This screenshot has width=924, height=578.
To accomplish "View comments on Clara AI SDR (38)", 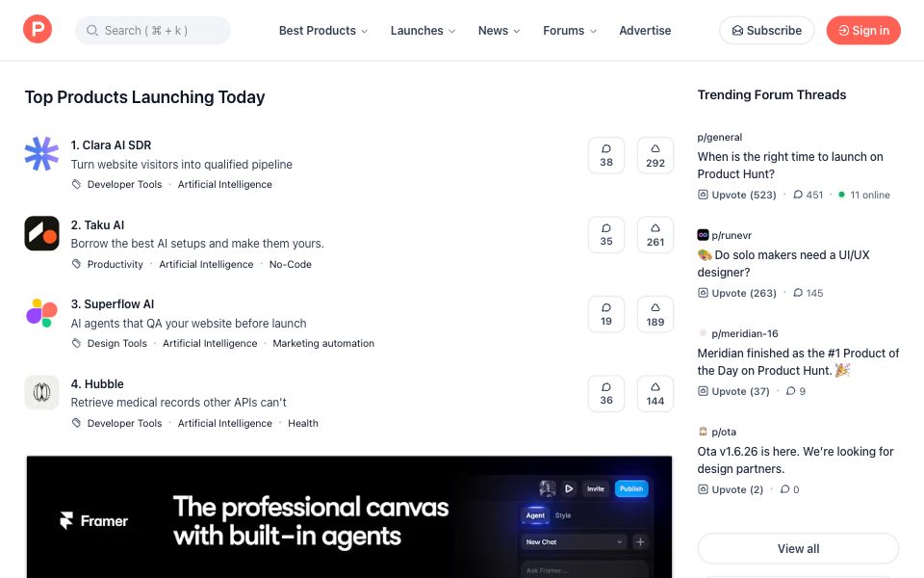I will coord(605,155).
